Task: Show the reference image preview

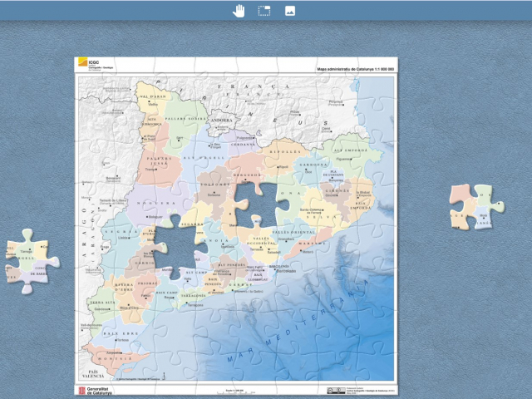Action: pyautogui.click(x=290, y=11)
